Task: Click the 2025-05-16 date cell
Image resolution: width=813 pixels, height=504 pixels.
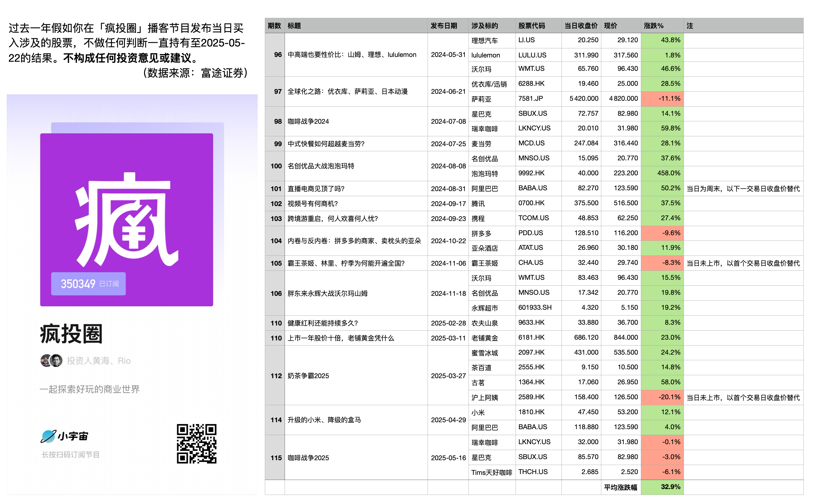Action: 448,458
